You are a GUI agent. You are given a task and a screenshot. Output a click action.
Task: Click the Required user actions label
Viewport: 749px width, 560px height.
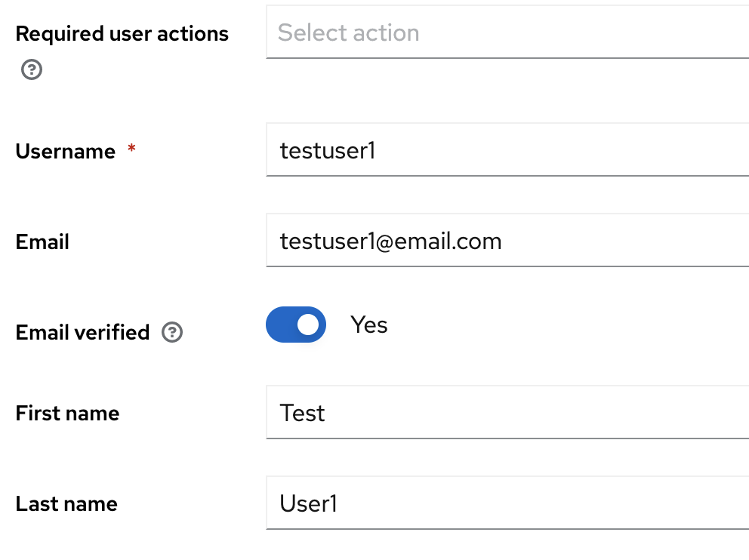pyautogui.click(x=122, y=34)
